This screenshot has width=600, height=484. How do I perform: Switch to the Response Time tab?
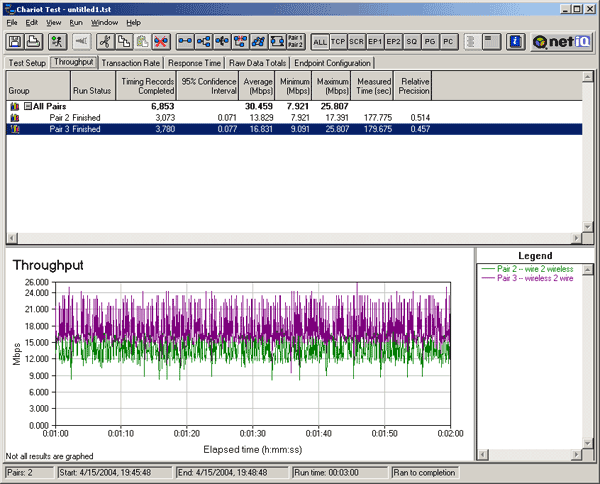pyautogui.click(x=194, y=62)
